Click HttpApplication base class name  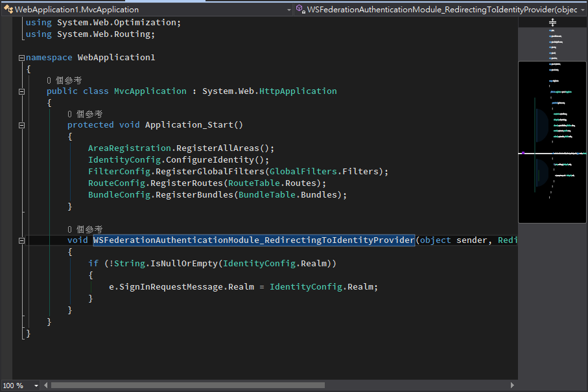[x=298, y=91]
